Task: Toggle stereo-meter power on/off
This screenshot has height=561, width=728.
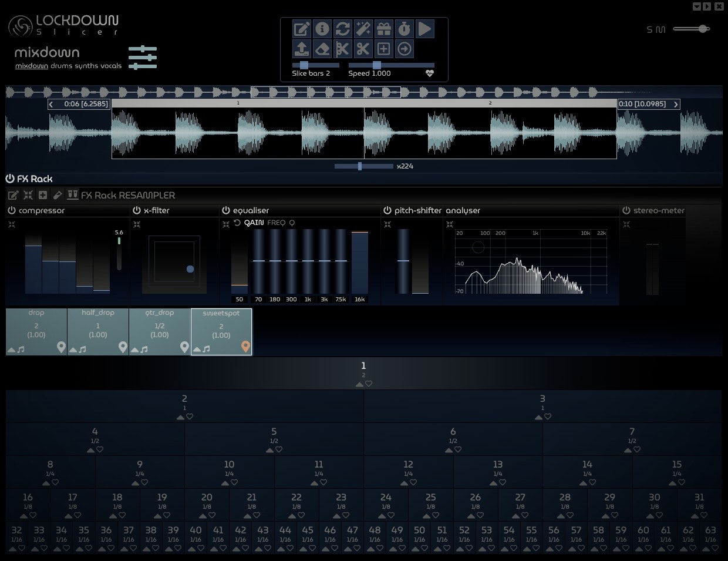Action: [626, 210]
